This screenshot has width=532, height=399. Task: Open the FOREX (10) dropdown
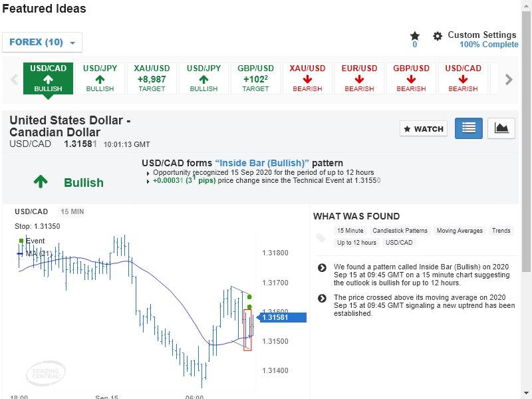point(43,43)
